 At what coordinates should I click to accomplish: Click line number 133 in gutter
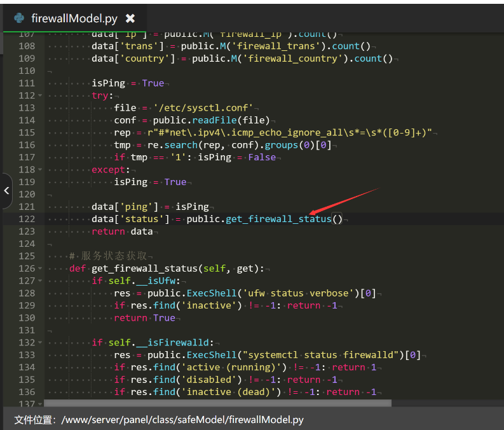point(27,355)
